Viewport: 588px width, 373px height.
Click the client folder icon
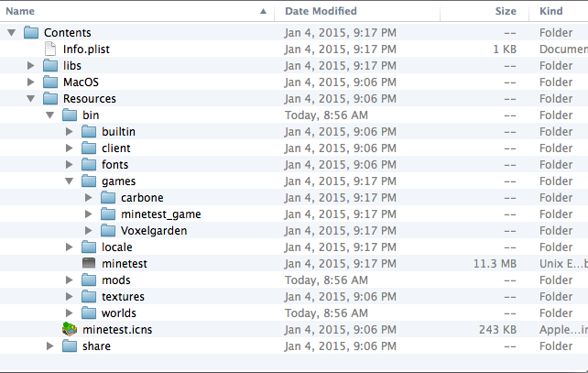89,148
